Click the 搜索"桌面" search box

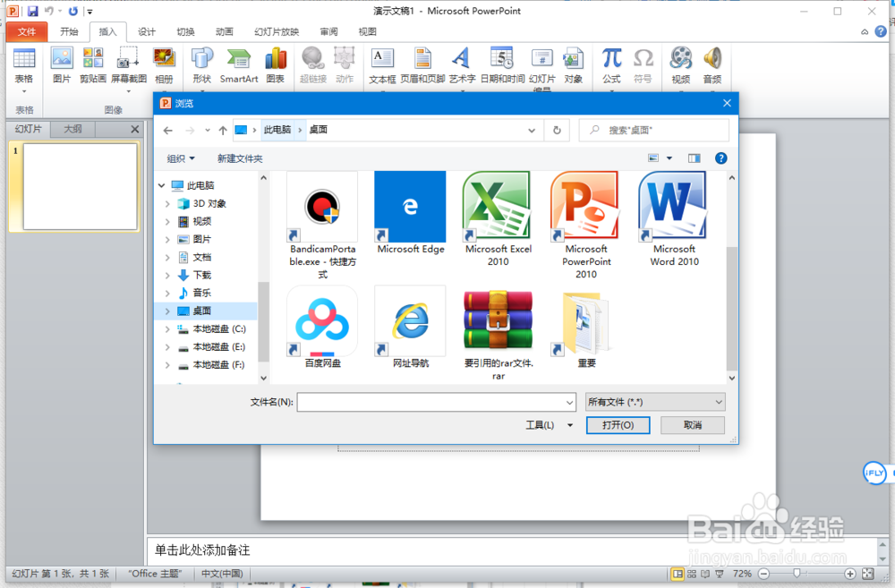click(x=653, y=130)
